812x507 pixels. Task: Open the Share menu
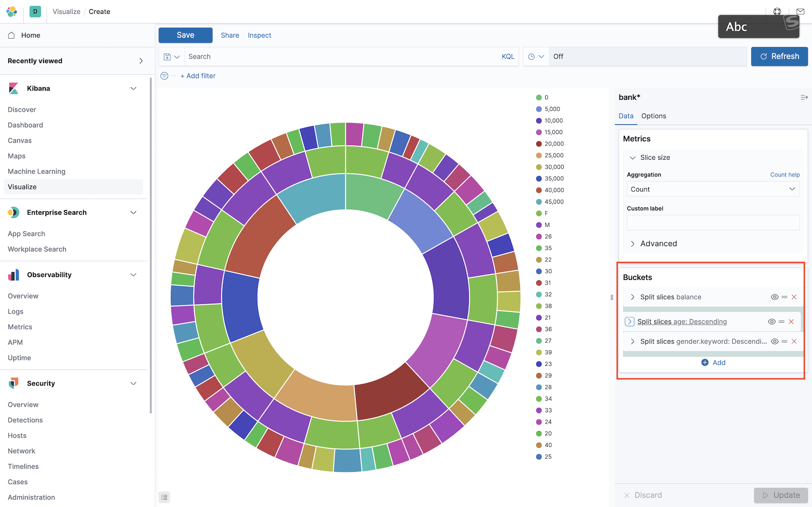pos(230,35)
